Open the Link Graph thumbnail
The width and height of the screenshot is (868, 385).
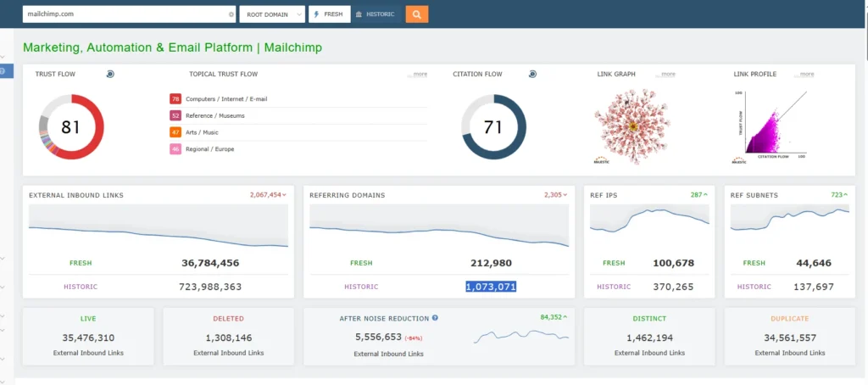631,127
